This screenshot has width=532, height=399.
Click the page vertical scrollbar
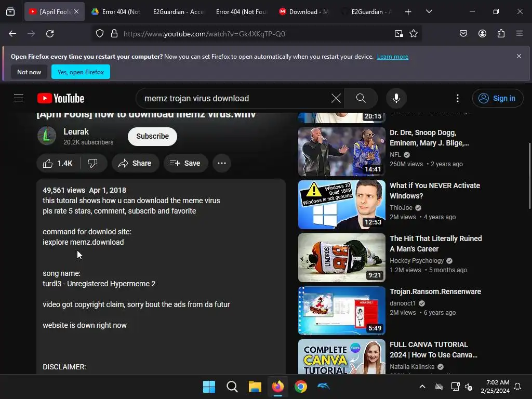pos(529,177)
